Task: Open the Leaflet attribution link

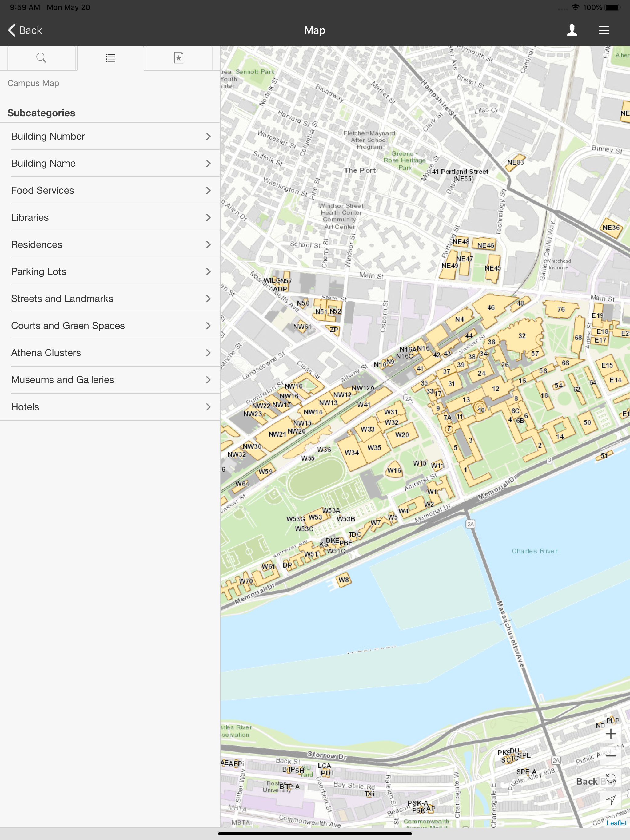Action: tap(616, 822)
